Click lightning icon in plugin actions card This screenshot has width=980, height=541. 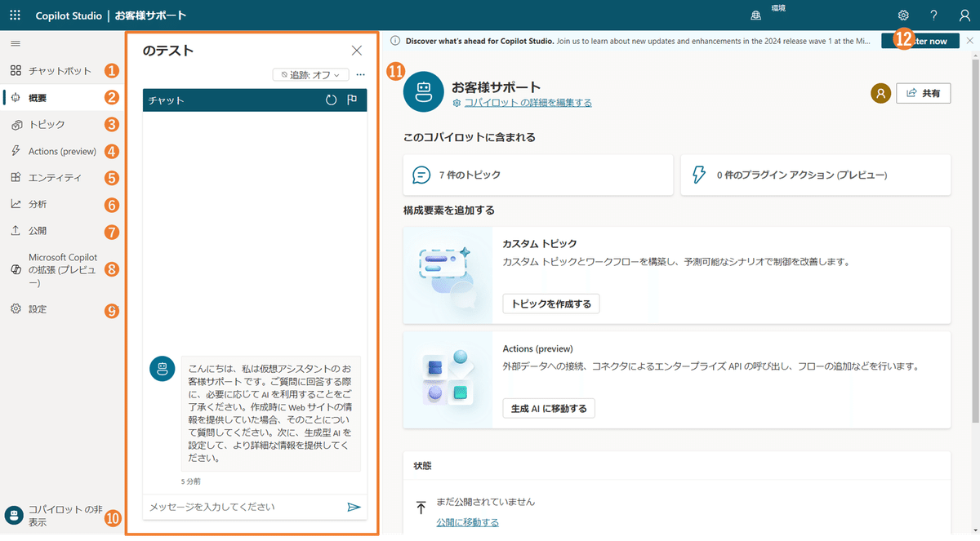click(699, 175)
